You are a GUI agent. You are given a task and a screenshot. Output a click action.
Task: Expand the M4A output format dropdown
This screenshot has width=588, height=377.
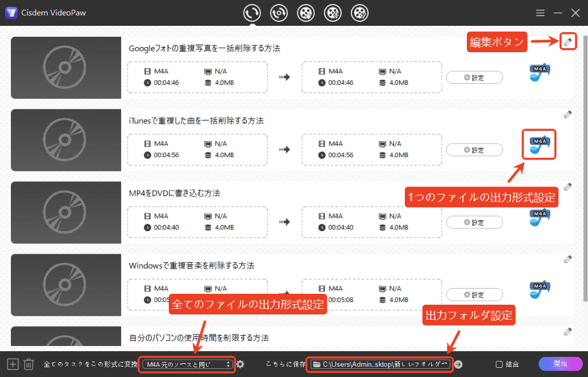point(188,364)
